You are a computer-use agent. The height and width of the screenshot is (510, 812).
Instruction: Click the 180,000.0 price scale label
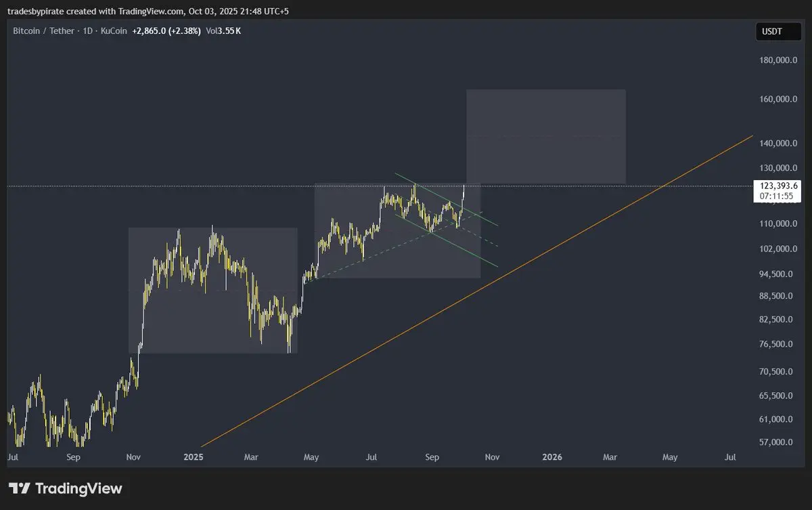click(777, 60)
